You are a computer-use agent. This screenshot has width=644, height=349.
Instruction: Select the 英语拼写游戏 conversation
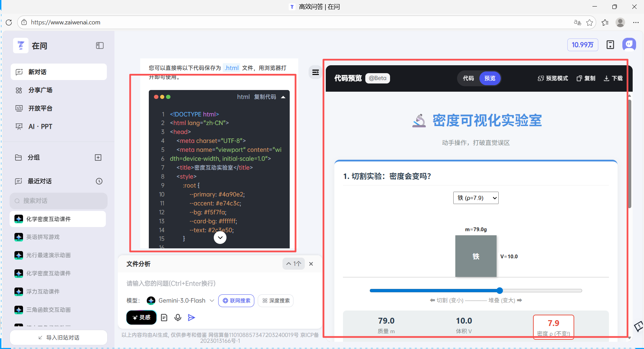tap(42, 237)
